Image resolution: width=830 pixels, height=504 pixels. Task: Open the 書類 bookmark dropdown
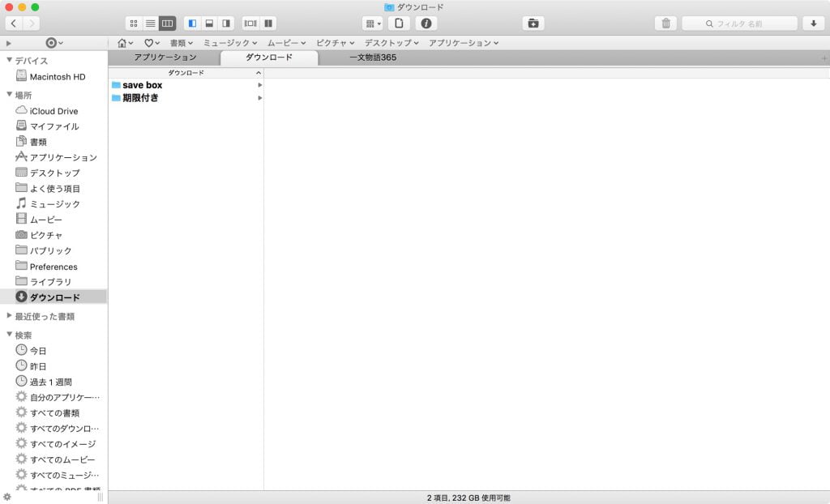181,43
